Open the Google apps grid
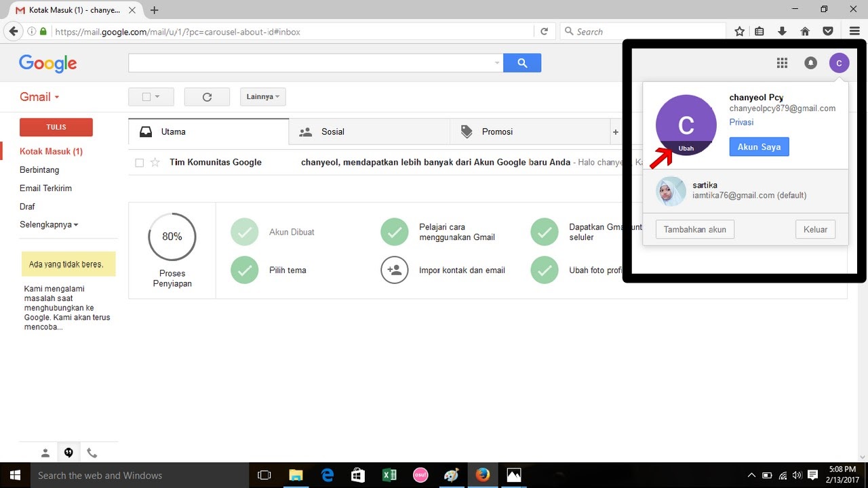Screen dimensions: 868x488 [781, 62]
